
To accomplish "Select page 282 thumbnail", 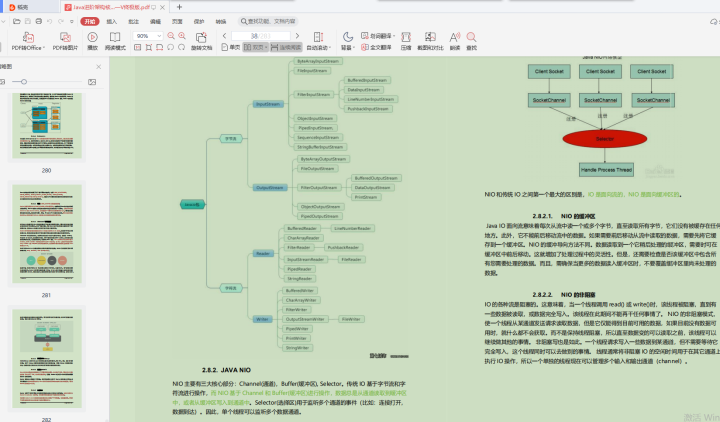I will pyautogui.click(x=47, y=359).
